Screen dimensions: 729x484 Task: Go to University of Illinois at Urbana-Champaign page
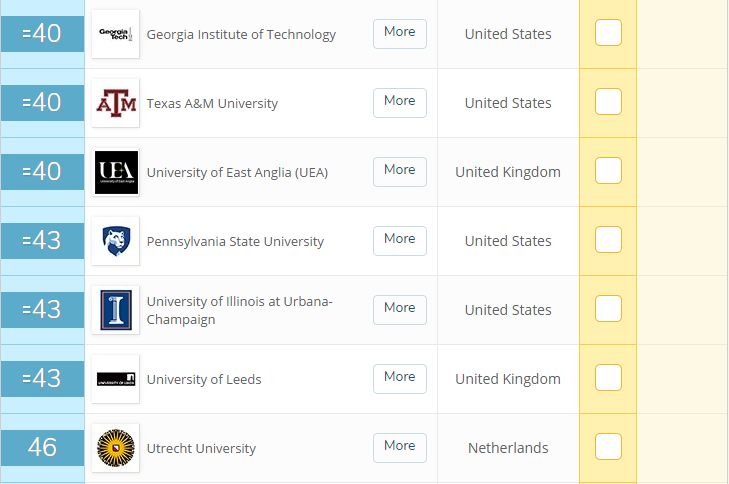pos(239,310)
